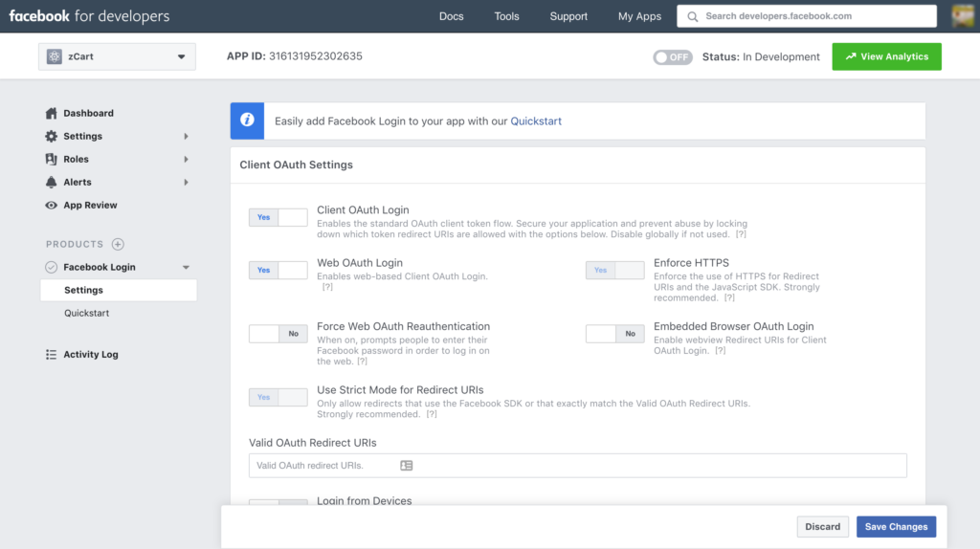The image size is (980, 549).
Task: Toggle the app status OFF switch
Action: [673, 57]
